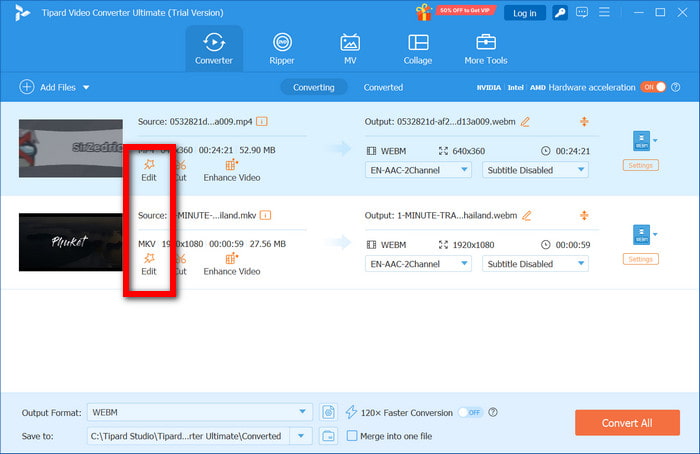
Task: Rename output of the first video file
Action: (525, 122)
